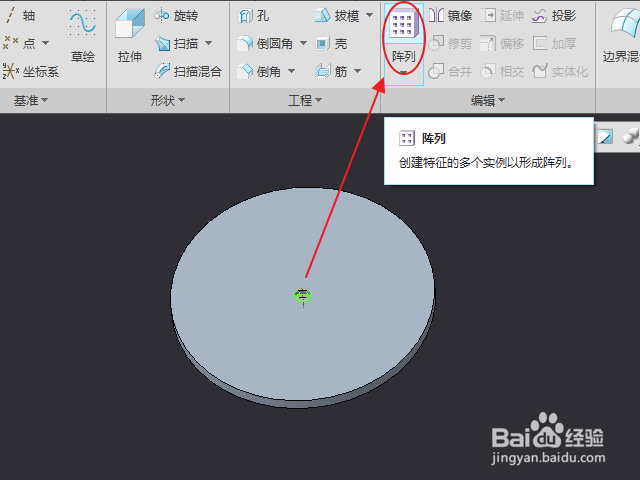Click the 相交 (Intersect) tool

click(x=502, y=71)
